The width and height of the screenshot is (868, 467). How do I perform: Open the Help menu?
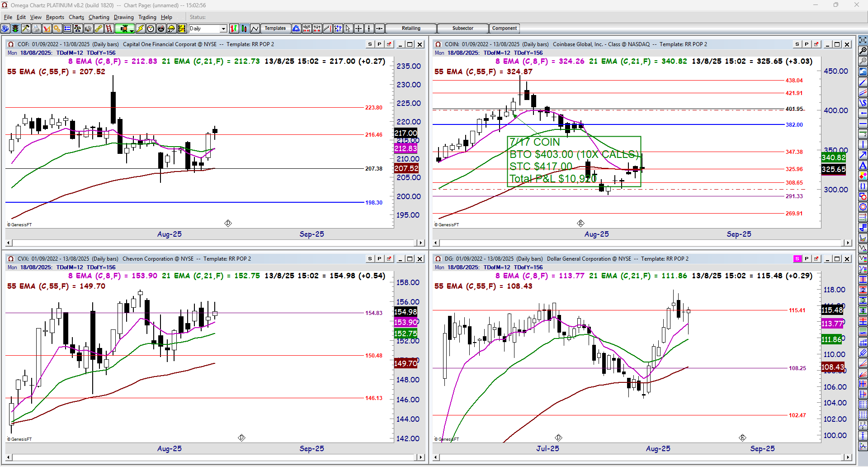(x=166, y=17)
